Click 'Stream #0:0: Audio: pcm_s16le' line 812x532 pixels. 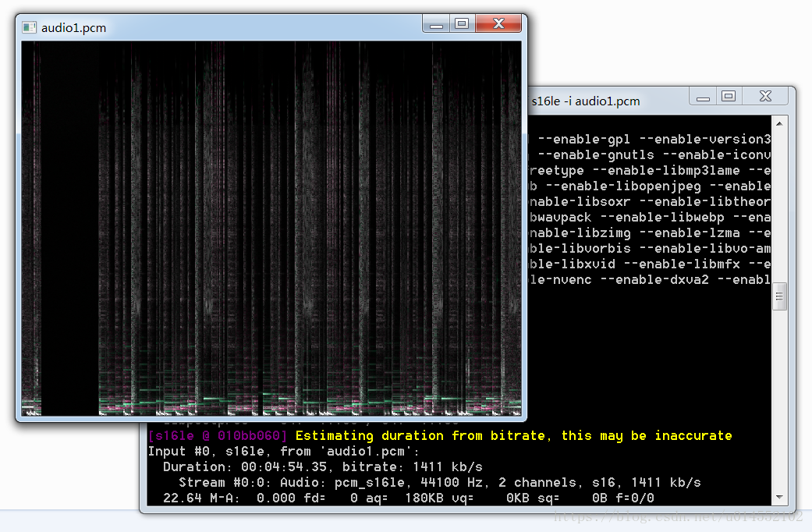click(x=440, y=482)
